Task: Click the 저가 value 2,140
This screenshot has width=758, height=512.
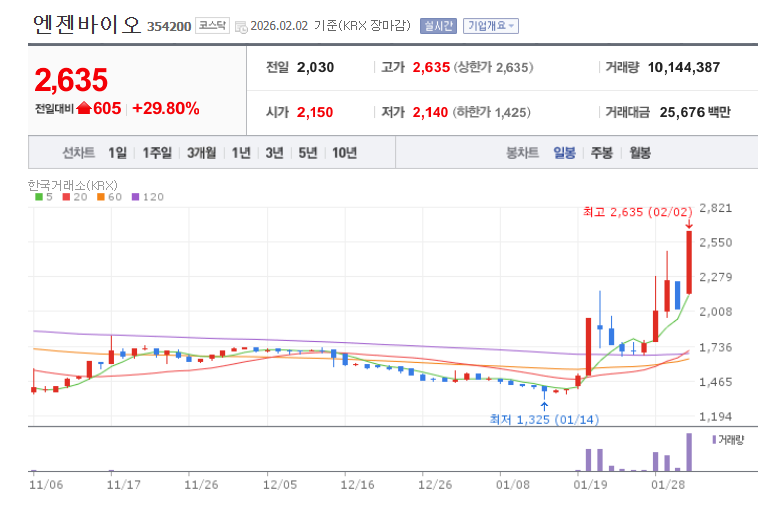Action: coord(430,112)
